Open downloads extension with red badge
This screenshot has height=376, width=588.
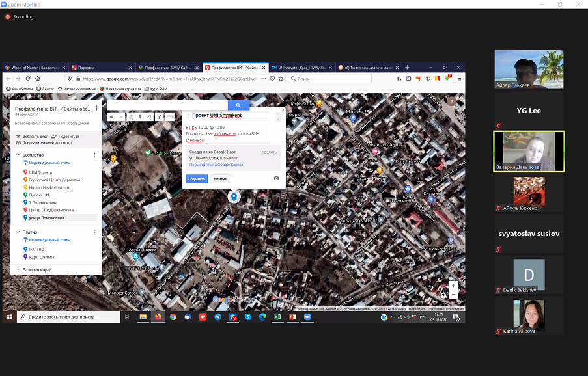(x=448, y=78)
